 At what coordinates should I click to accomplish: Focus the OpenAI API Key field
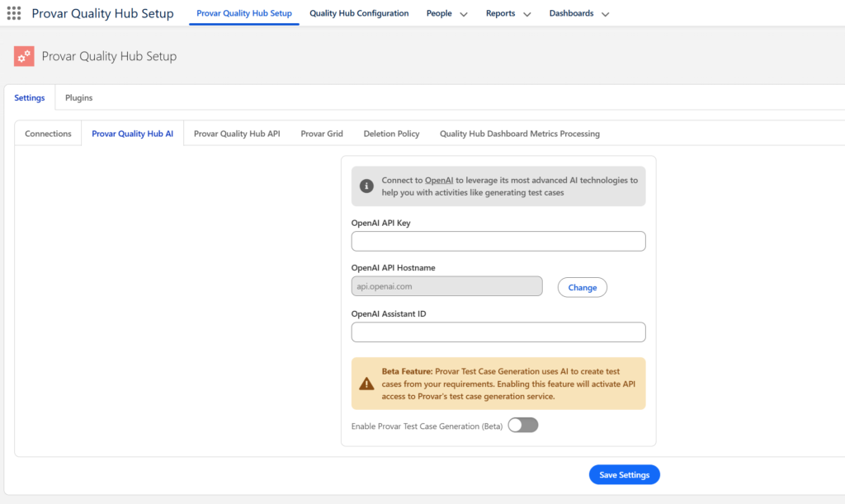498,241
